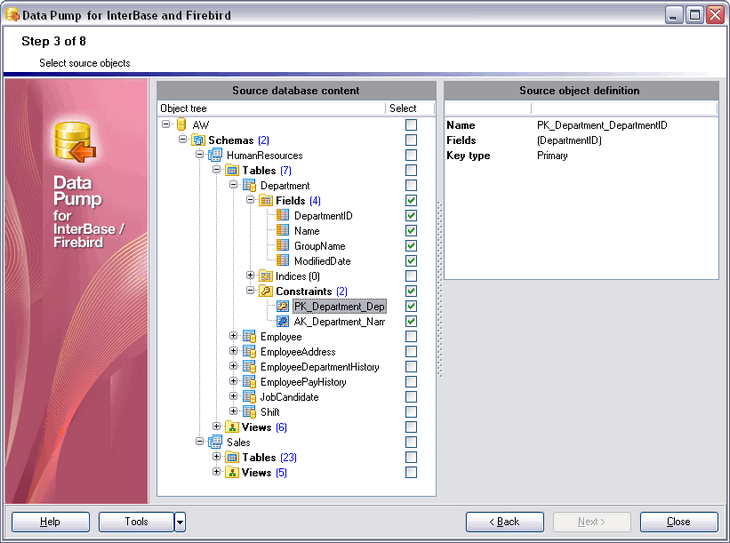
Task: Select the Shift table item
Action: 270,412
